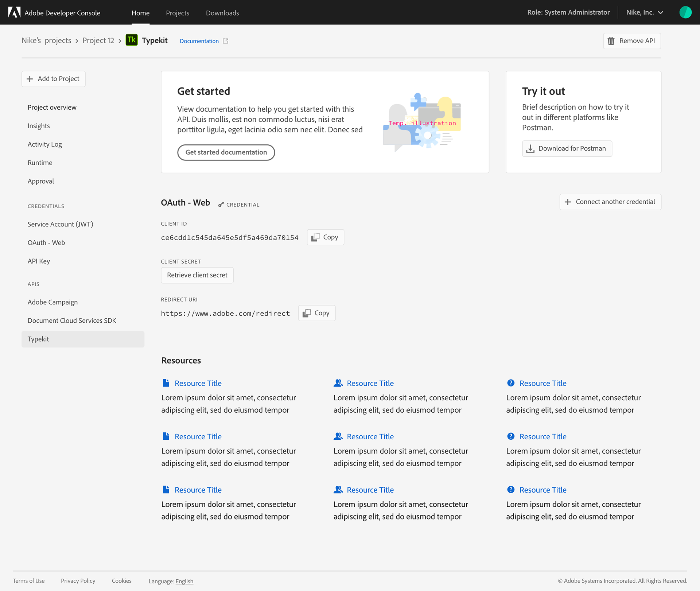Click the users icon of third-row Resource Title
The width and height of the screenshot is (700, 591).
338,489
